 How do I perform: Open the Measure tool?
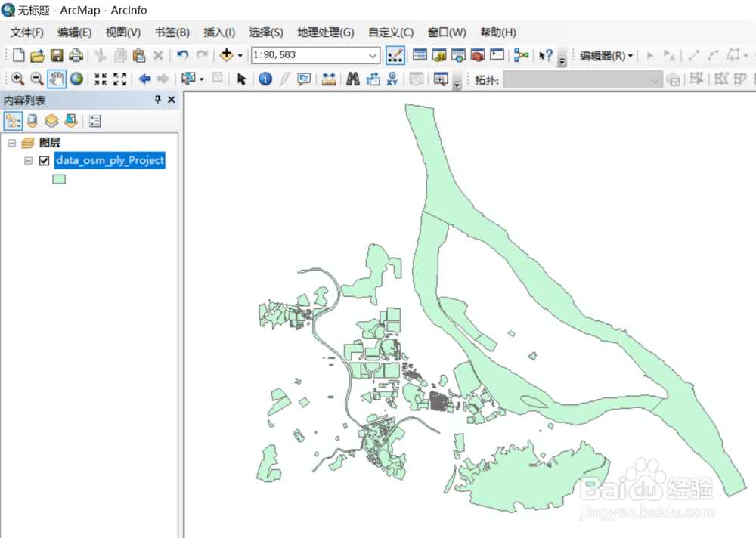tap(329, 79)
